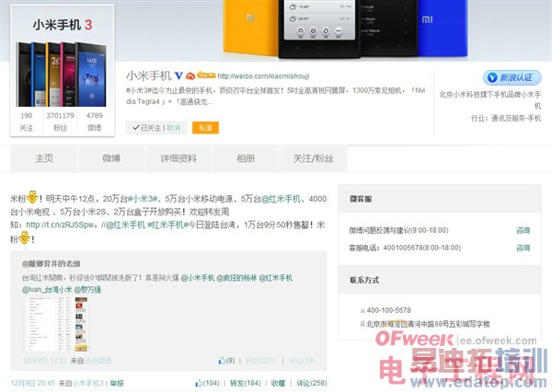Click 190 关注 following count

point(27,121)
